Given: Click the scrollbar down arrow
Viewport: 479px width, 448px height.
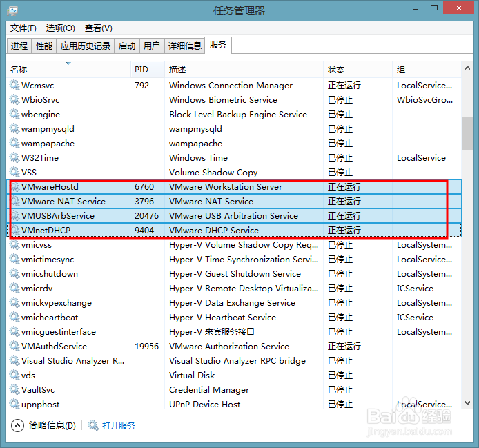Looking at the screenshot, I should pyautogui.click(x=467, y=403).
